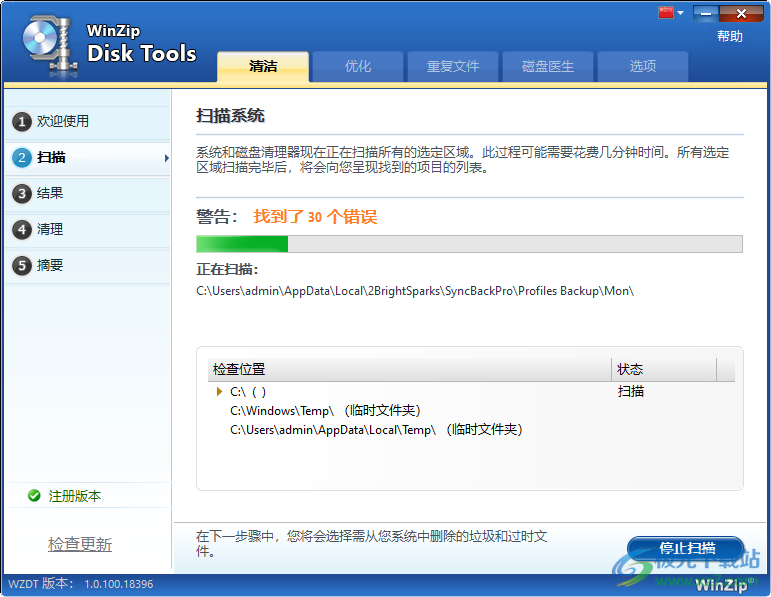The image size is (771, 597).
Task: Click the 注册版本 label
Action: point(75,496)
